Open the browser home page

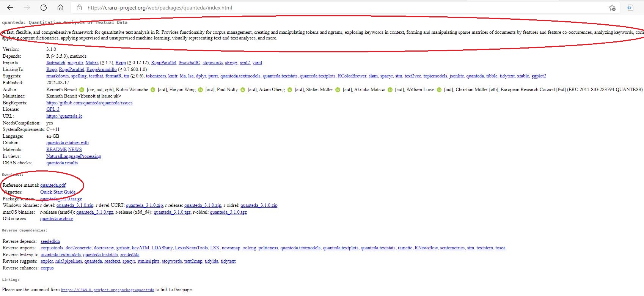(60, 8)
